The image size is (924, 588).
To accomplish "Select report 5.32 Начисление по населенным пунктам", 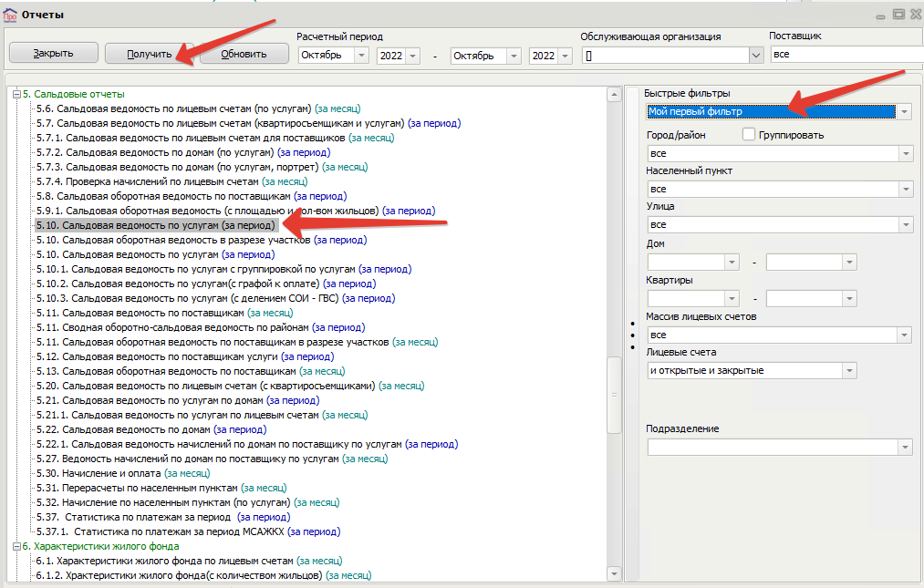I will coord(187,502).
